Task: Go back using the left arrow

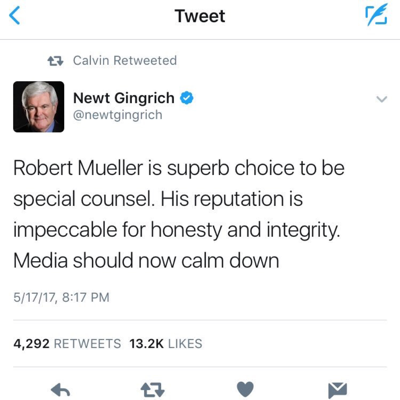Action: pos(15,16)
